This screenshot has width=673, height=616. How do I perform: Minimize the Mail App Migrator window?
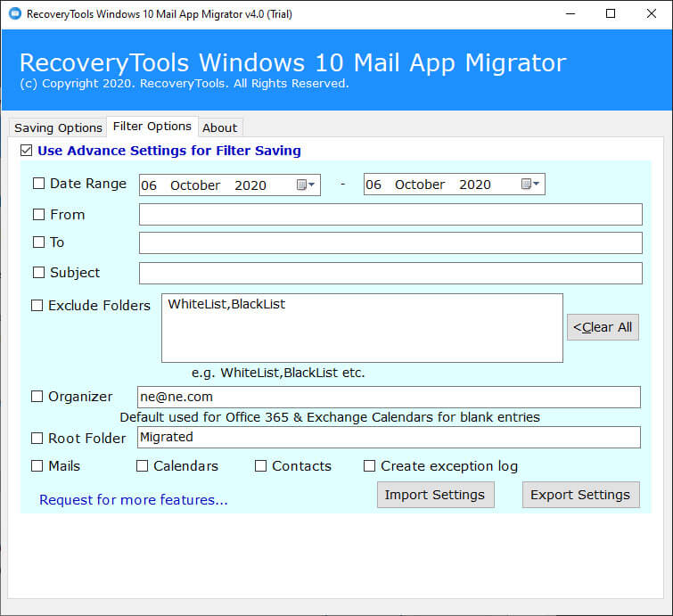pyautogui.click(x=570, y=13)
